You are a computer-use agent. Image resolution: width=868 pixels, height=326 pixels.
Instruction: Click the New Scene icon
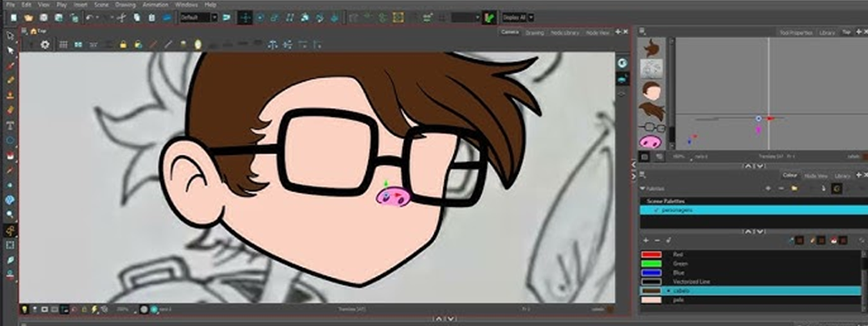14,18
